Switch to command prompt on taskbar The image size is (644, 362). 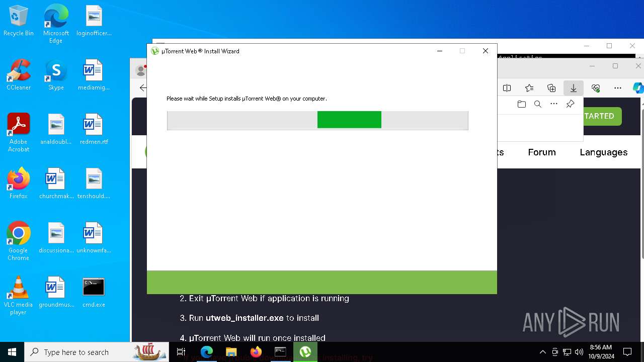pos(280,352)
